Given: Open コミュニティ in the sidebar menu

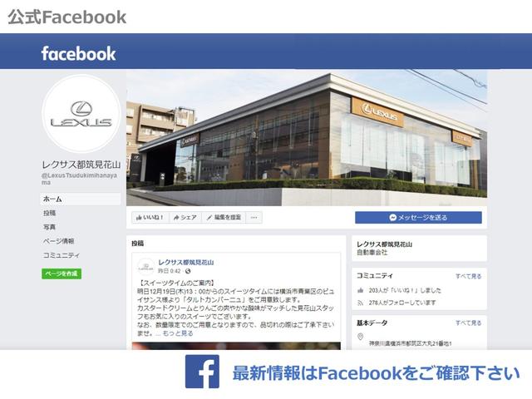Looking at the screenshot, I should point(61,255).
